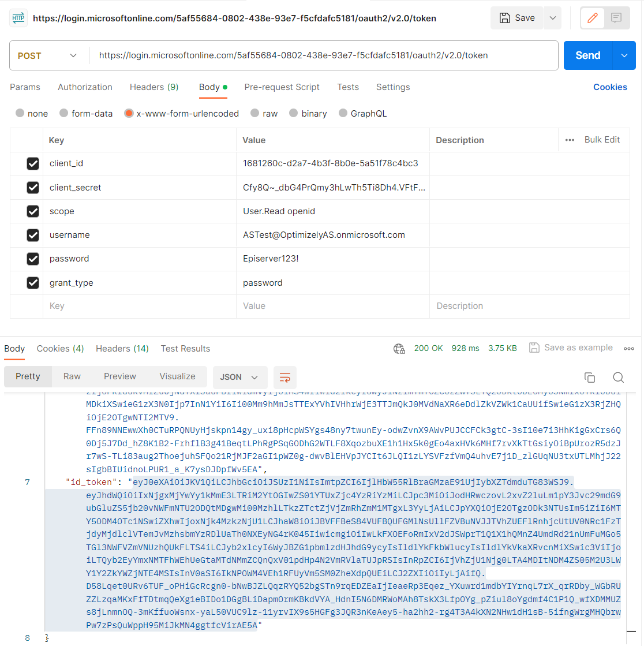The image size is (644, 646).
Task: Open the comments icon
Action: point(616,18)
